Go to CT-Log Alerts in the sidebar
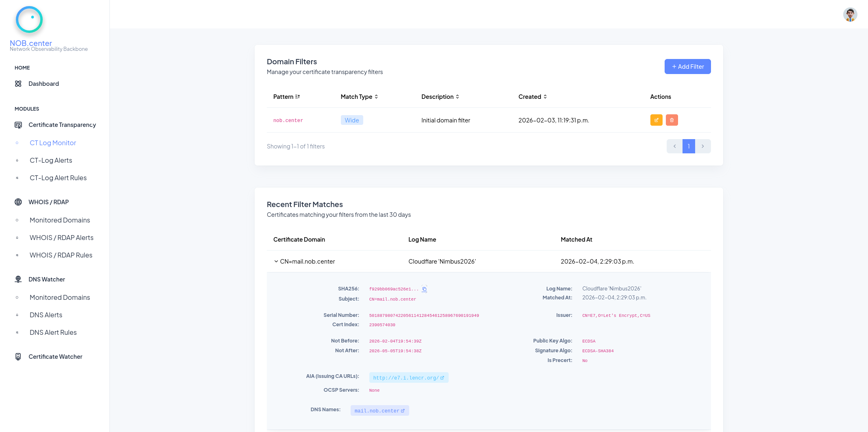This screenshot has width=868, height=432. [50, 160]
